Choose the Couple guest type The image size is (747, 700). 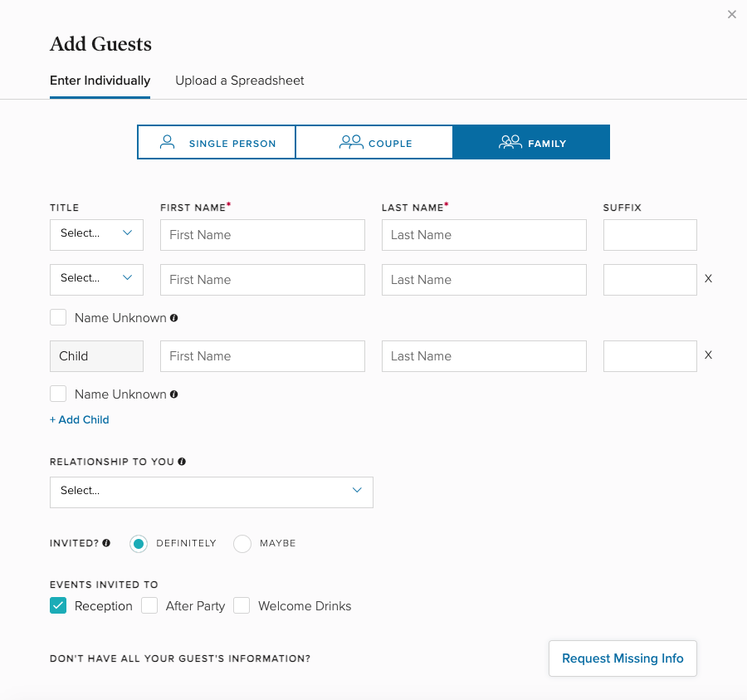tap(374, 142)
